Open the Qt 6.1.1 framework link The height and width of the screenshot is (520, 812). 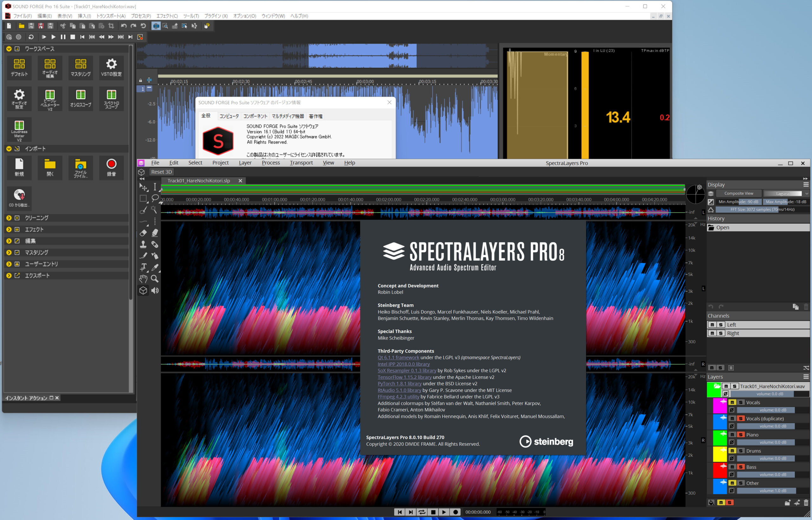[x=398, y=357]
